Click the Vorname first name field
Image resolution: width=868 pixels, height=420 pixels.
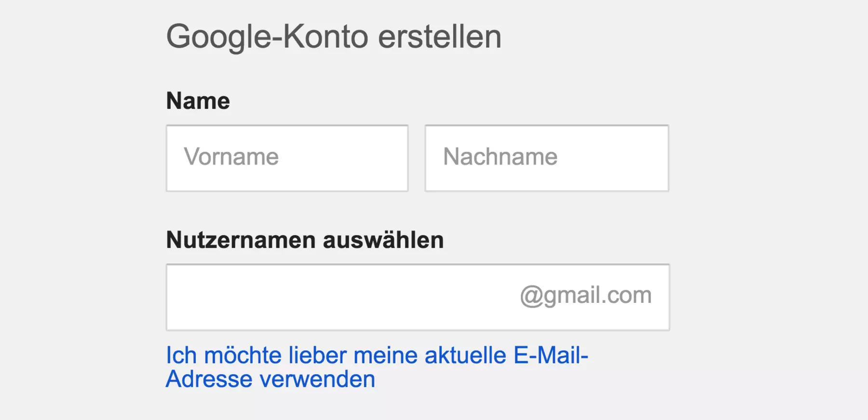[287, 158]
